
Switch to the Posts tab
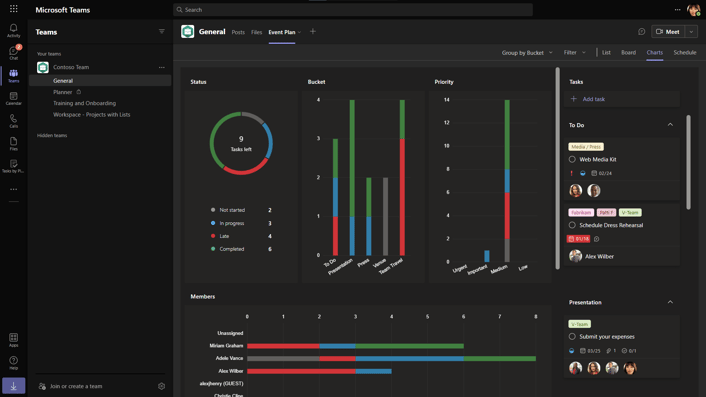(x=238, y=32)
